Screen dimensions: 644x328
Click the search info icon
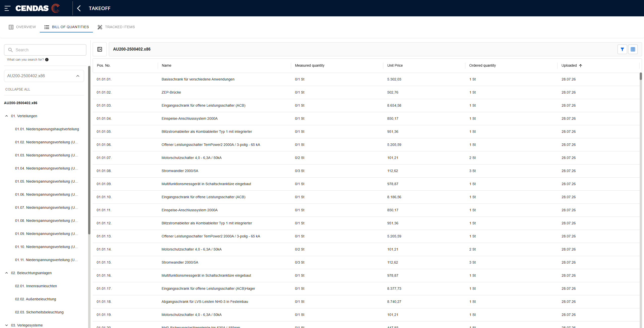47,60
